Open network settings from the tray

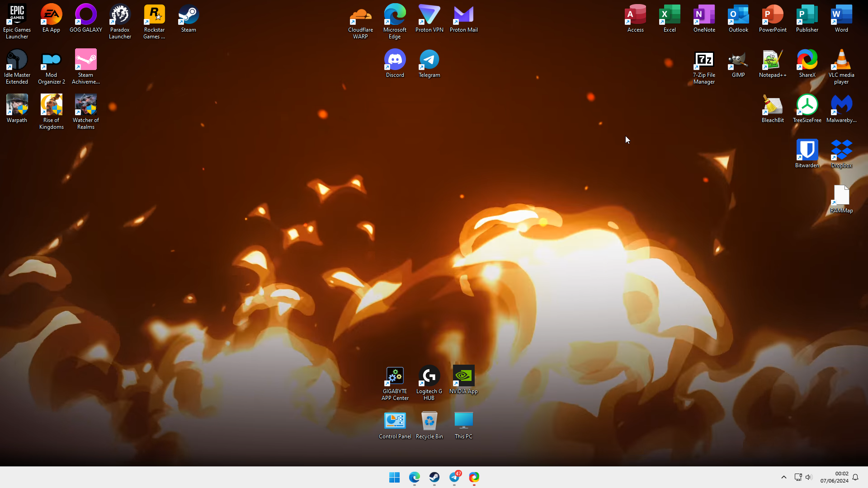(x=798, y=477)
